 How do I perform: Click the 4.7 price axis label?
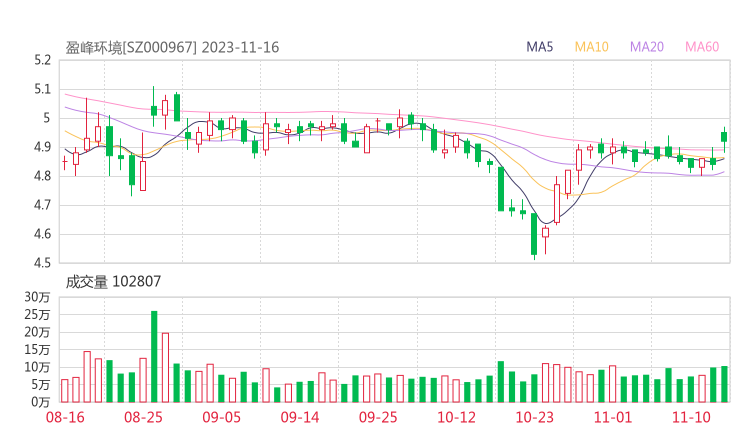point(42,205)
